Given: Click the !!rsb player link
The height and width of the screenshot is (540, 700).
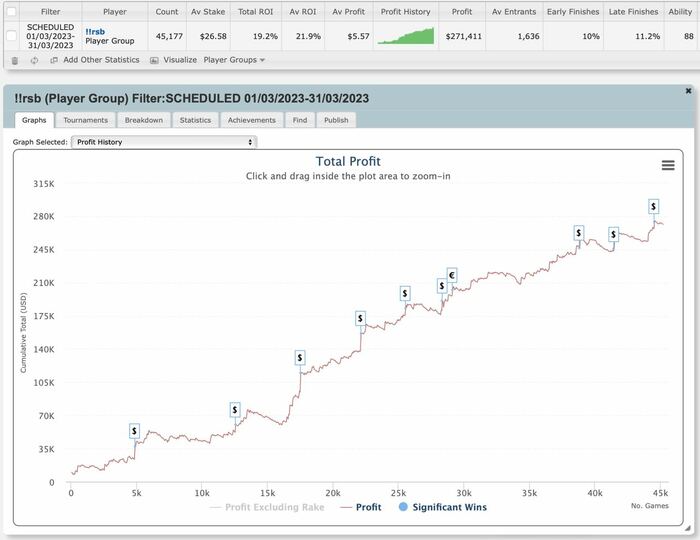Looking at the screenshot, I should (x=95, y=32).
